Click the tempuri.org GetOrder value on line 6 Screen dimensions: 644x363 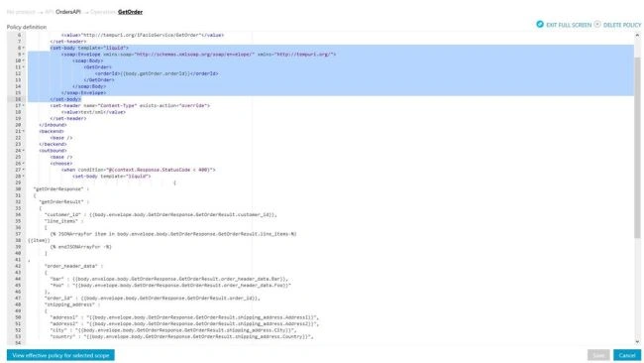point(143,35)
